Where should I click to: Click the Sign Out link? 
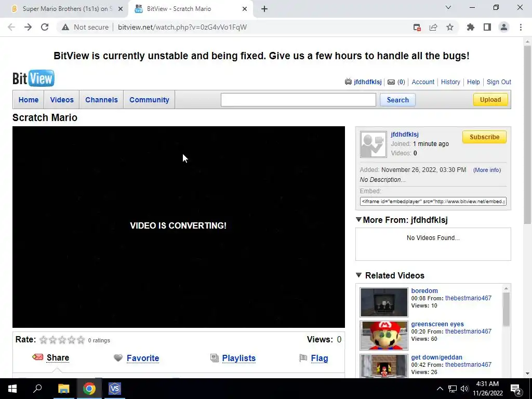499,82
